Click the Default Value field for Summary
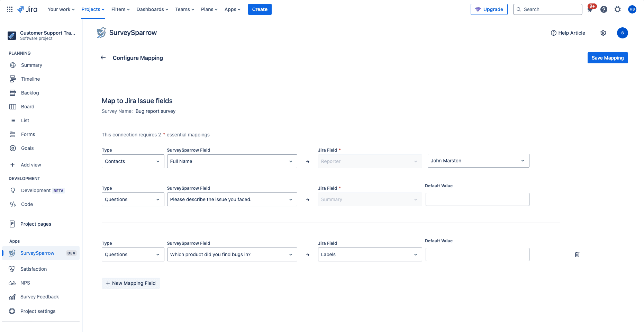 pyautogui.click(x=477, y=199)
